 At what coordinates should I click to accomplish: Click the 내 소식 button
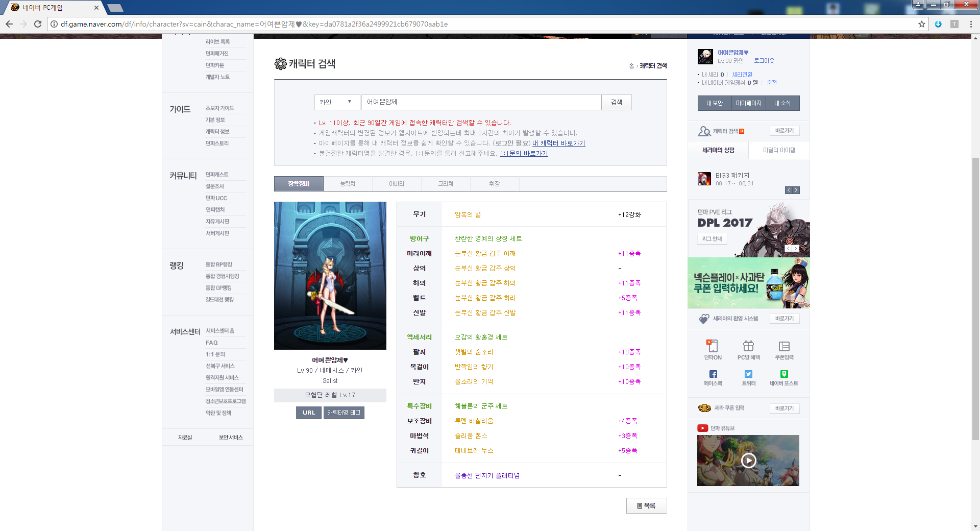[x=782, y=103]
